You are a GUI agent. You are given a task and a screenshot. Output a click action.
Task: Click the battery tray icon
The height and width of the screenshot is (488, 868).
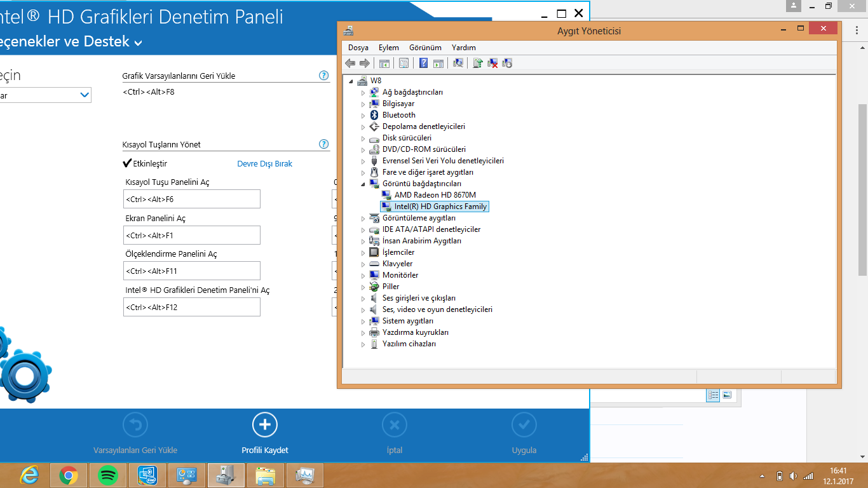tap(780, 476)
